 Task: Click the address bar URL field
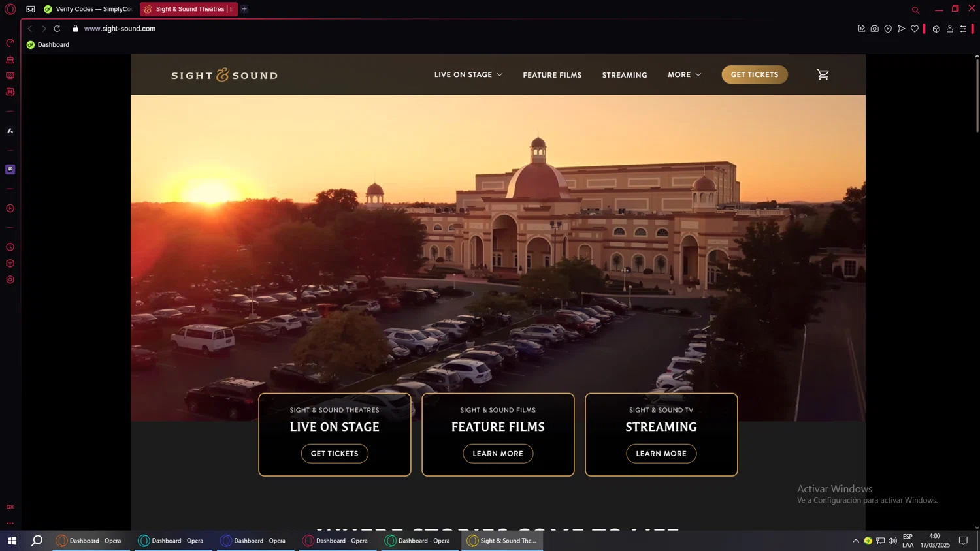tap(457, 29)
